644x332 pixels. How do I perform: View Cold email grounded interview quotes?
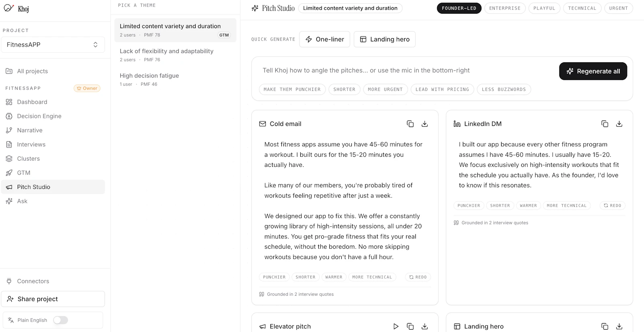(297, 294)
